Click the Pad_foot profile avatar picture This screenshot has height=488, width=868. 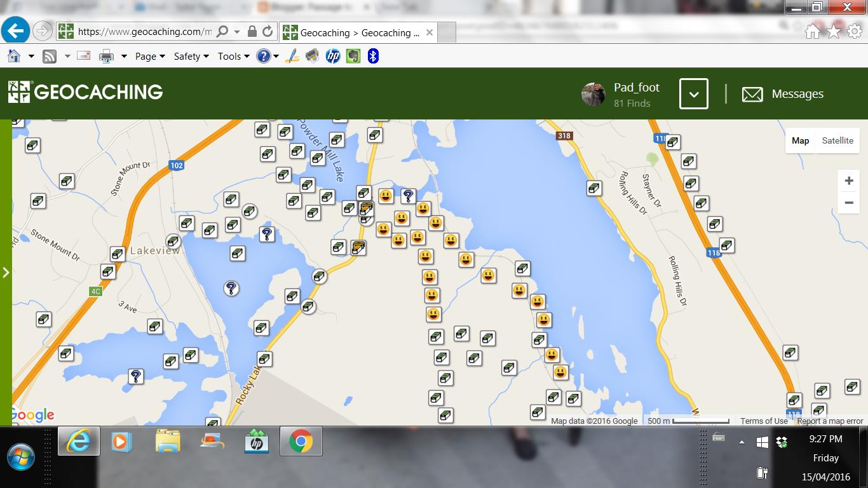593,94
